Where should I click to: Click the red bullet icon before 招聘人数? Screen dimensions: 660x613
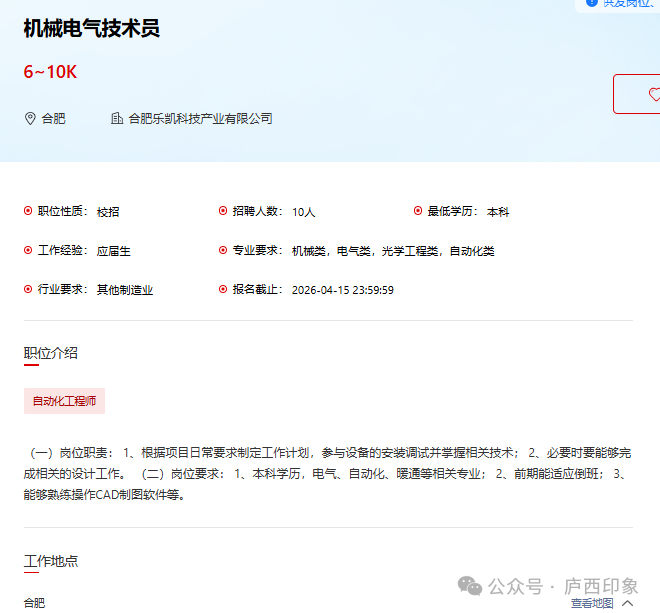[x=223, y=211]
